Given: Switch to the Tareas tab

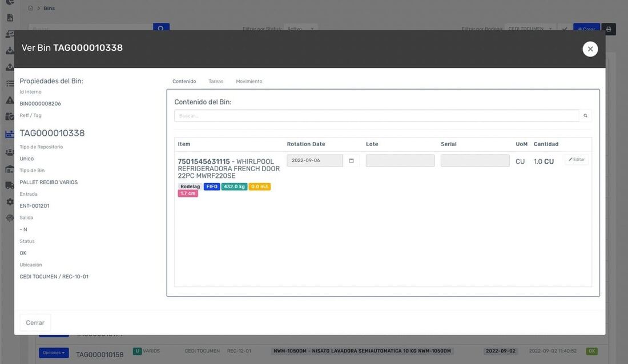Looking at the screenshot, I should [216, 81].
